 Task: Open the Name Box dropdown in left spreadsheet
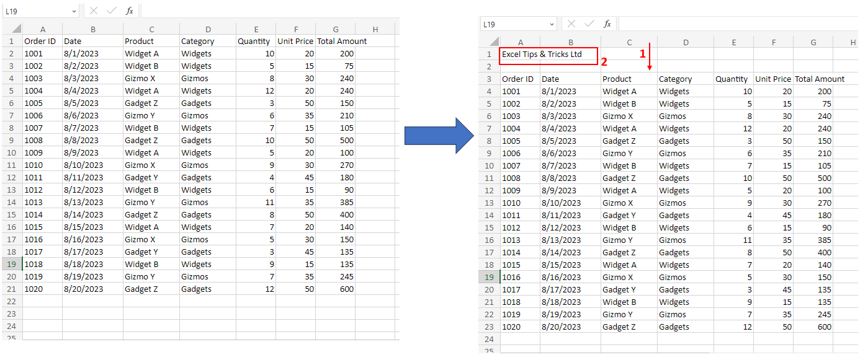74,11
